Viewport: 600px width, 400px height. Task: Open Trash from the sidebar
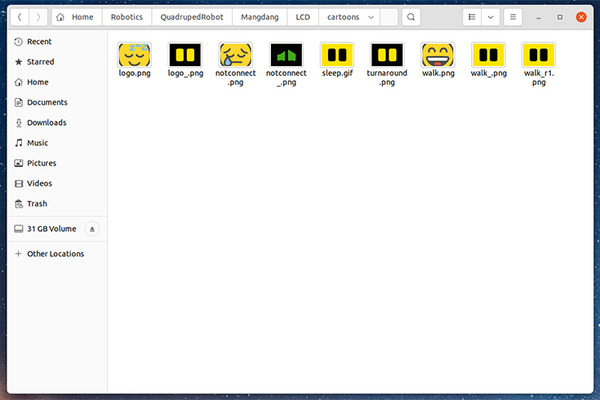[x=37, y=203]
